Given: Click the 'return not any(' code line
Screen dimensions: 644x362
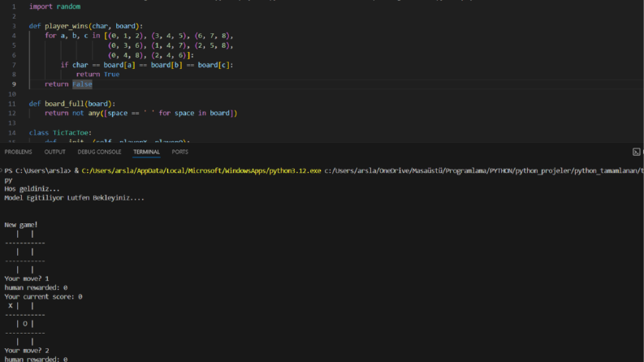Looking at the screenshot, I should coord(140,114).
